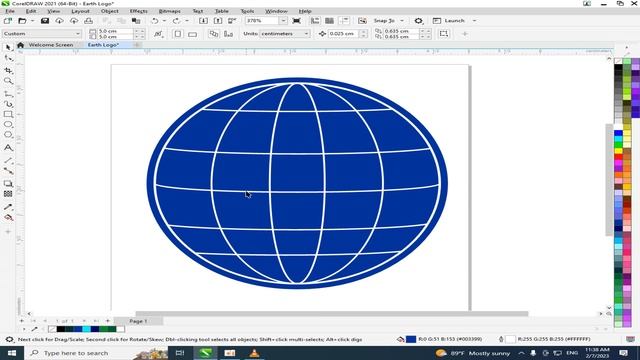
Task: Select the Shape edit tool
Action: click(8, 59)
